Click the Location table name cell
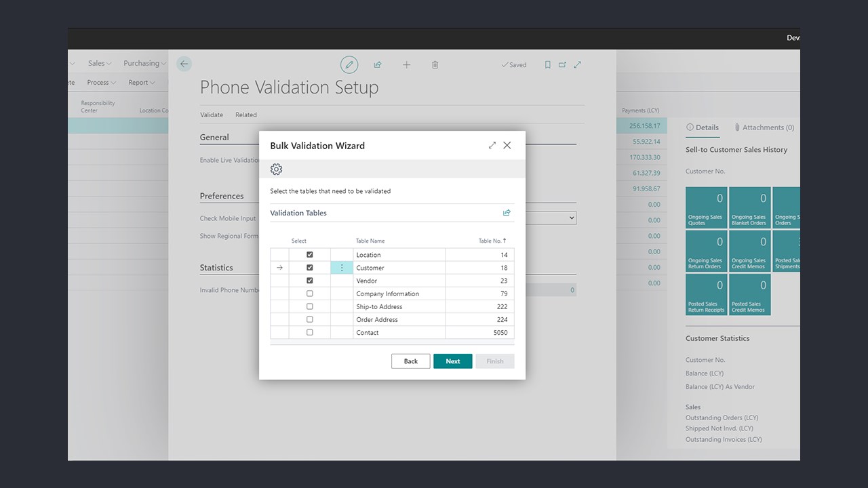This screenshot has height=488, width=868. (x=399, y=255)
